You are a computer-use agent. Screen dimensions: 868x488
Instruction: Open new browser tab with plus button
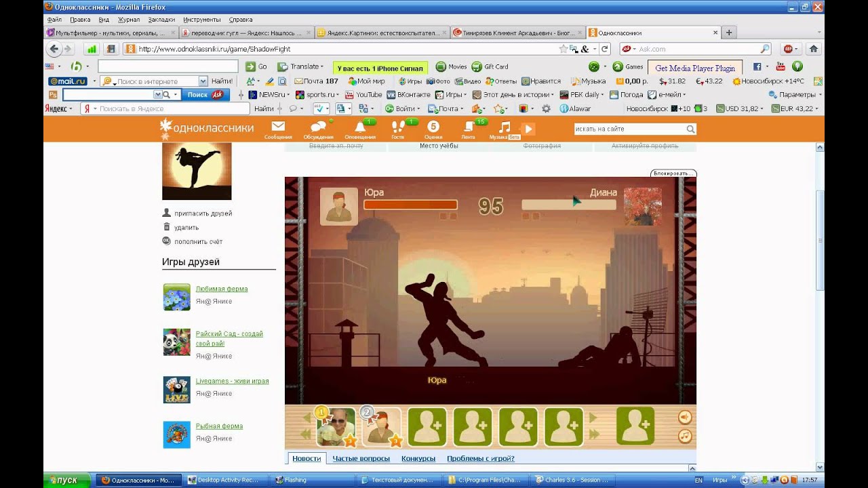pyautogui.click(x=729, y=33)
